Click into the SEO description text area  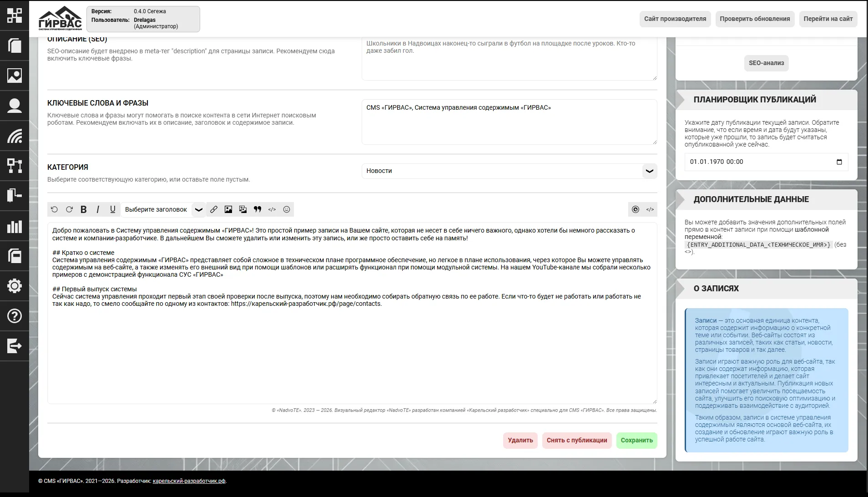pyautogui.click(x=510, y=59)
